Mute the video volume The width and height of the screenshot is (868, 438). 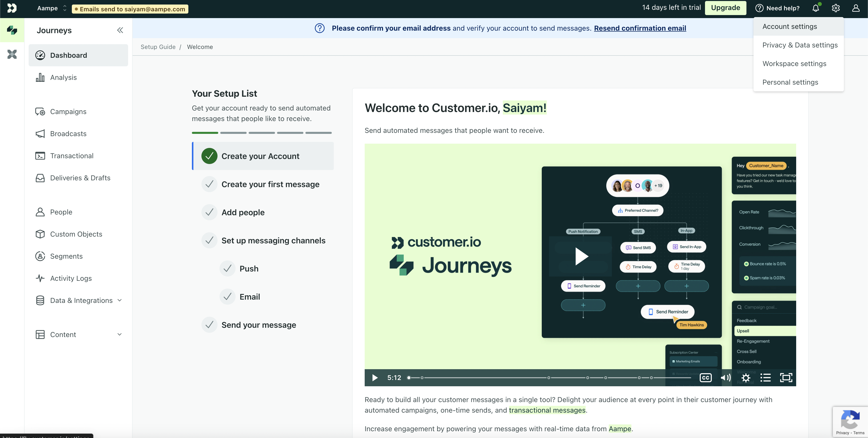(725, 378)
